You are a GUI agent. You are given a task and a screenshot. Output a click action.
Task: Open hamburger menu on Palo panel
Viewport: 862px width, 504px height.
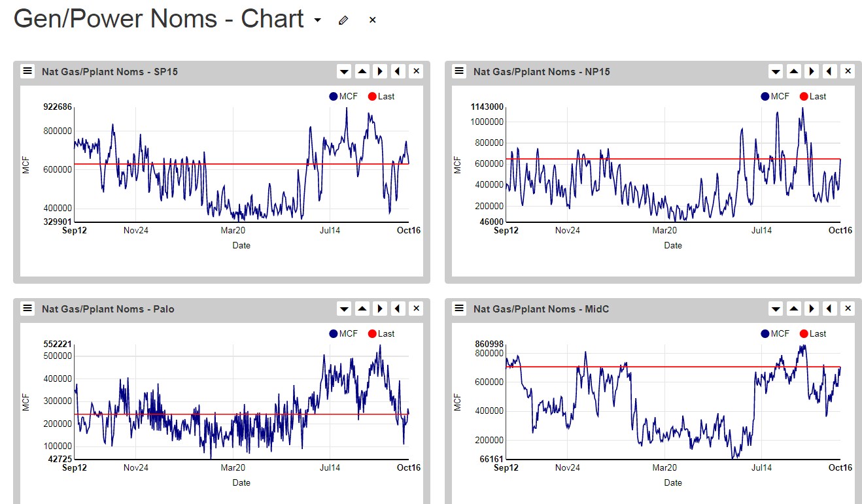[27, 309]
